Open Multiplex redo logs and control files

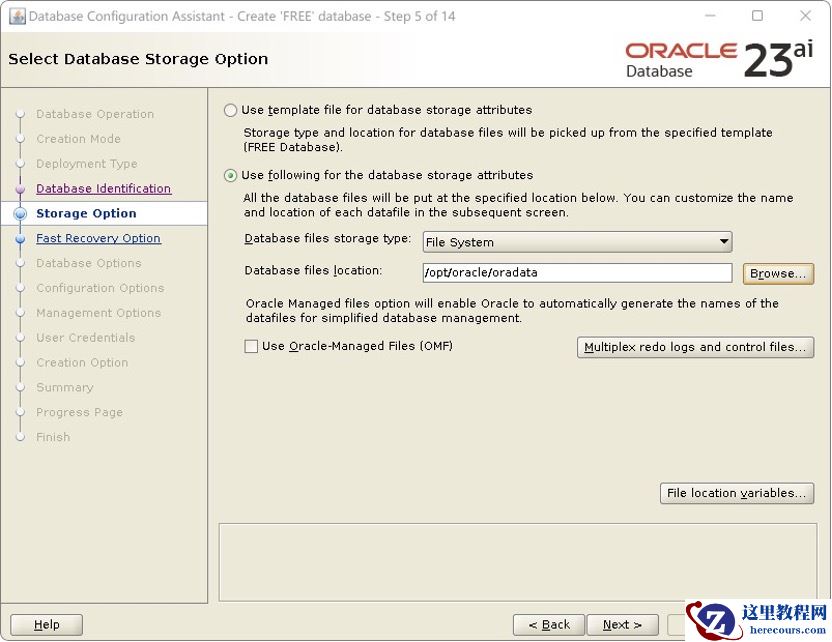[695, 347]
